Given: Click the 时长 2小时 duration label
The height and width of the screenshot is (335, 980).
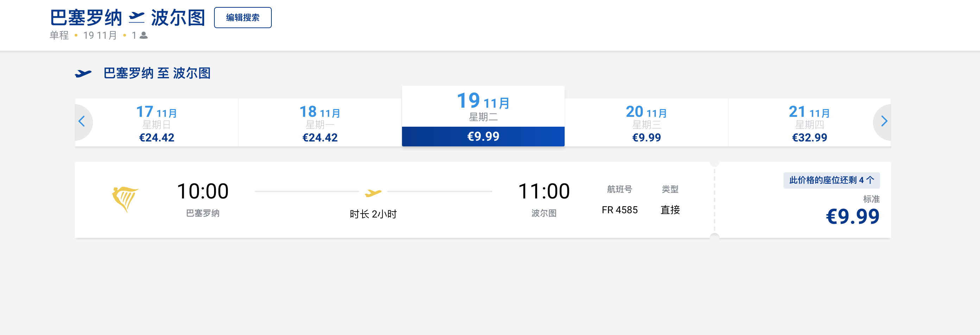Looking at the screenshot, I should click(373, 214).
